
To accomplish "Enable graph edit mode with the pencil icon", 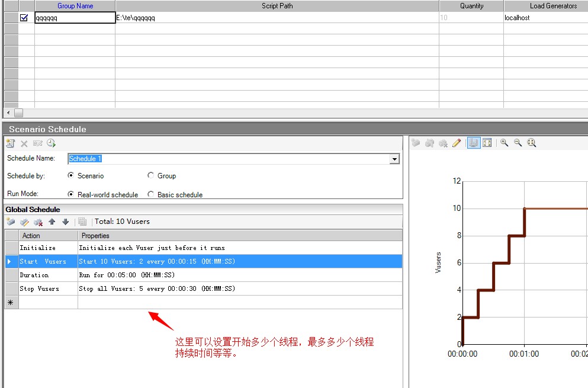I will (457, 143).
